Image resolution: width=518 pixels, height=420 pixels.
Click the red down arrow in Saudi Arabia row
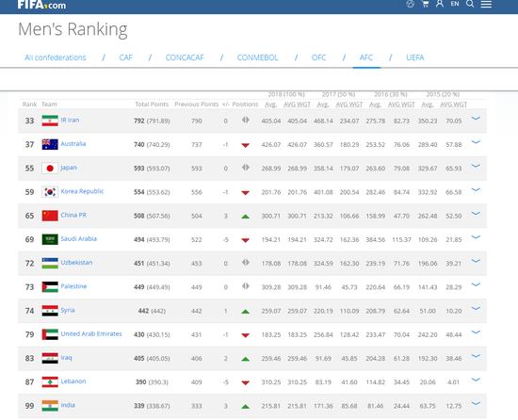tap(245, 240)
